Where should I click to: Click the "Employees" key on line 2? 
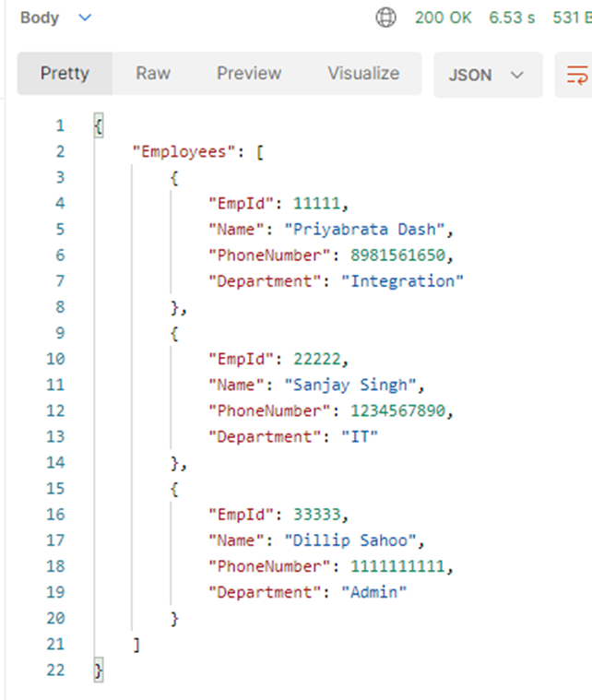(184, 152)
